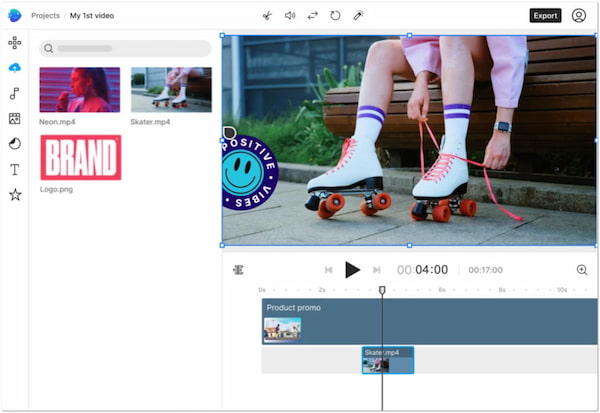Select the Product promo track clip
This screenshot has height=413, width=600.
[429, 322]
